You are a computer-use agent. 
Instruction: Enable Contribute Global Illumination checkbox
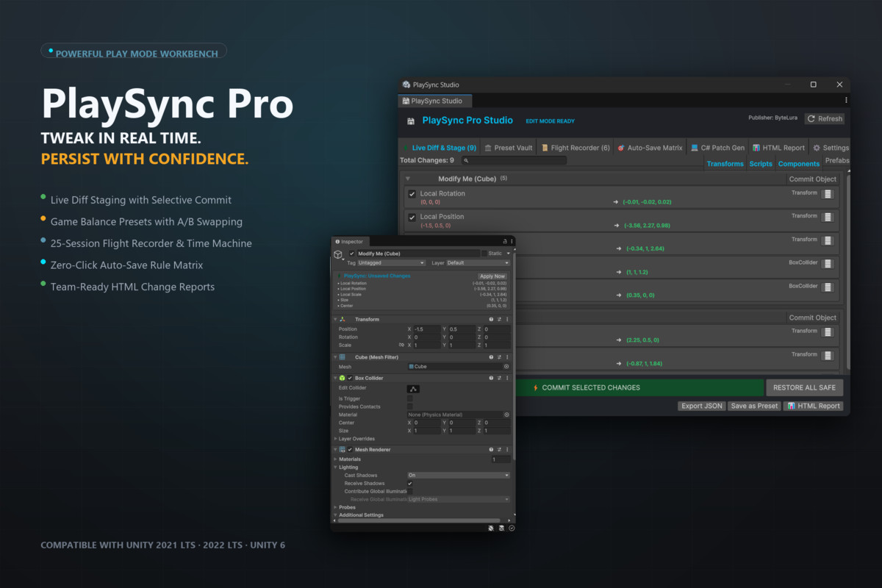(x=410, y=492)
